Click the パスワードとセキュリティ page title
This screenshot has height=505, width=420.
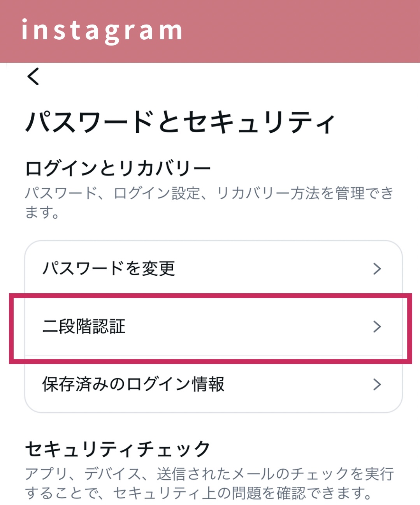(x=179, y=122)
